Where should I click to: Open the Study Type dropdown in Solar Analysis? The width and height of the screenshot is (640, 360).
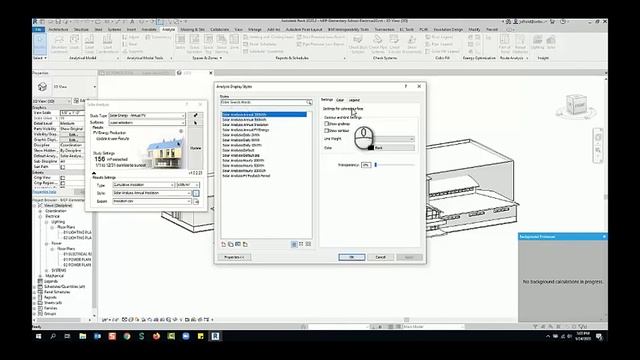147,116
